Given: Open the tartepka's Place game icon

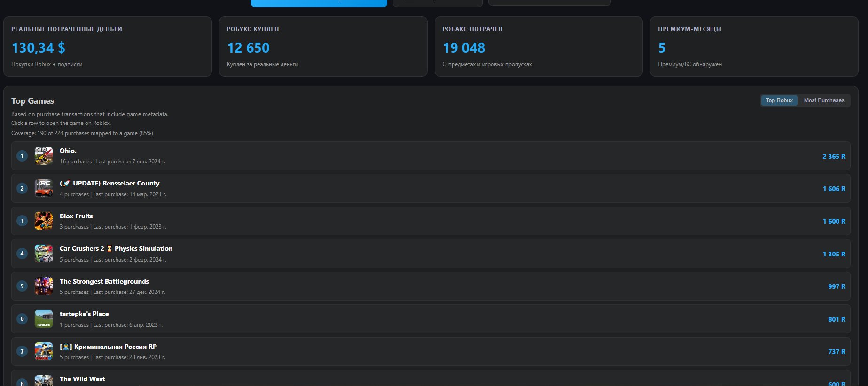Looking at the screenshot, I should (x=44, y=319).
